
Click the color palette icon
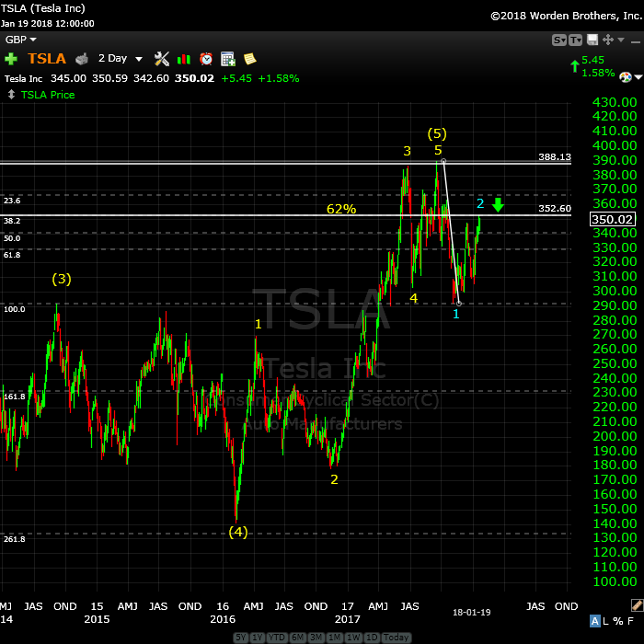[625, 76]
